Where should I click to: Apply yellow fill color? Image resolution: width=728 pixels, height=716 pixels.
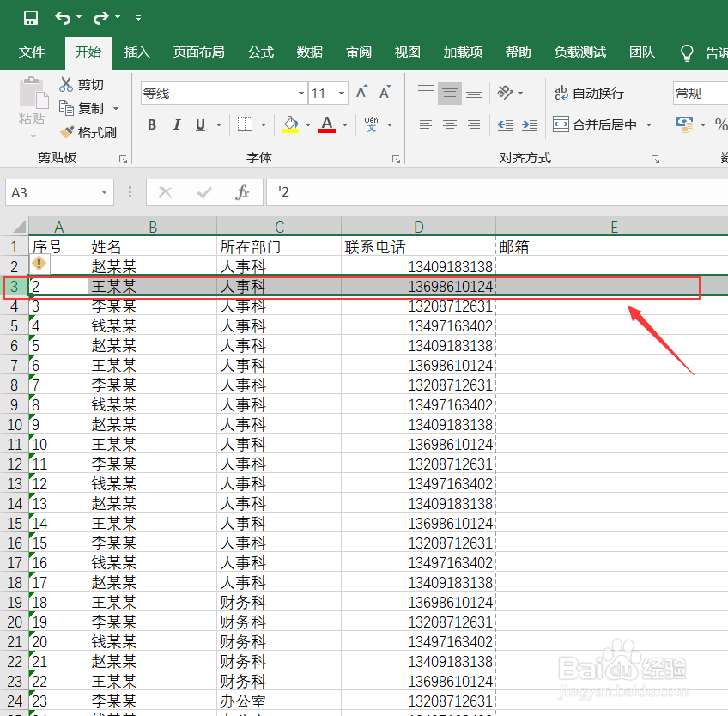290,124
